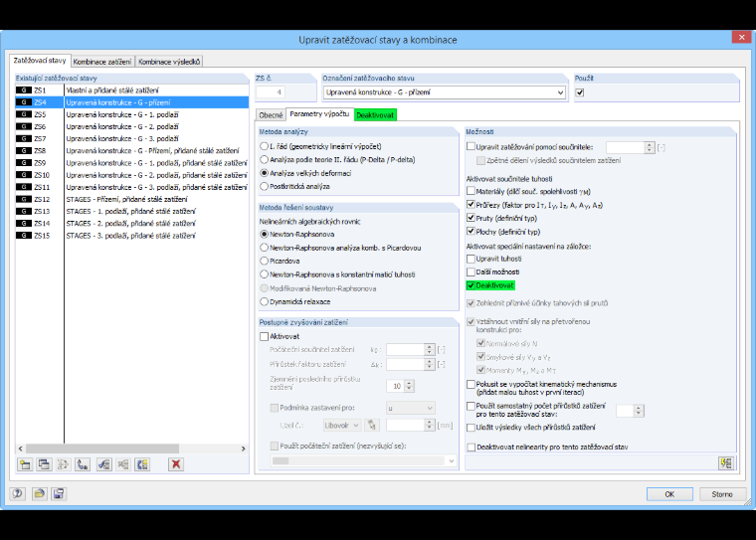Image resolution: width=756 pixels, height=540 pixels.
Task: Open the green Deaktivovat sub-tab
Action: click(375, 115)
